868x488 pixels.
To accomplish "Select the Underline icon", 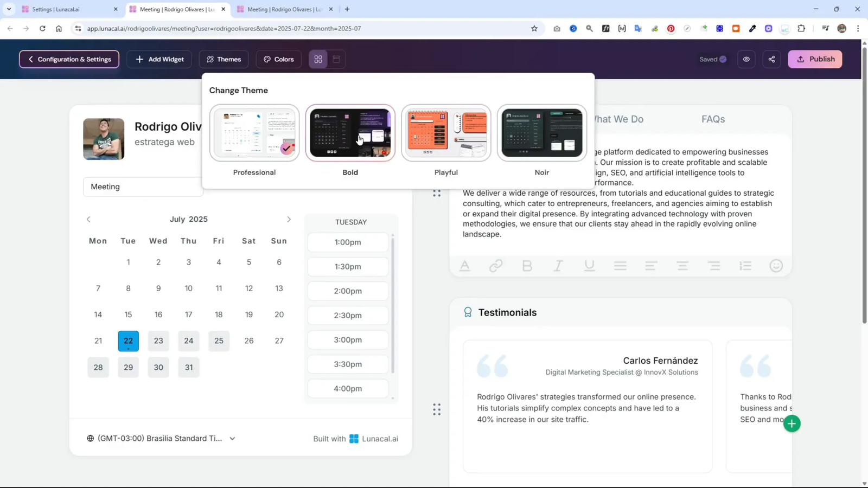I will 589,265.
